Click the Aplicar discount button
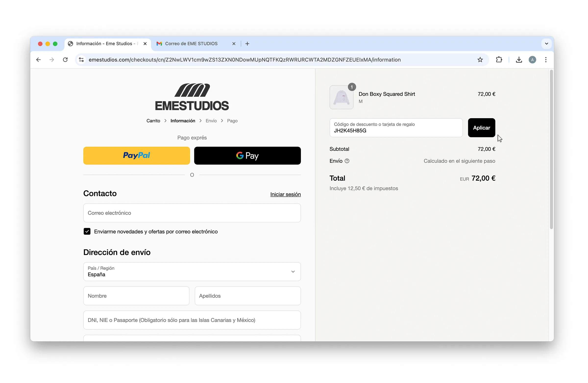The image size is (588, 383). (x=481, y=128)
